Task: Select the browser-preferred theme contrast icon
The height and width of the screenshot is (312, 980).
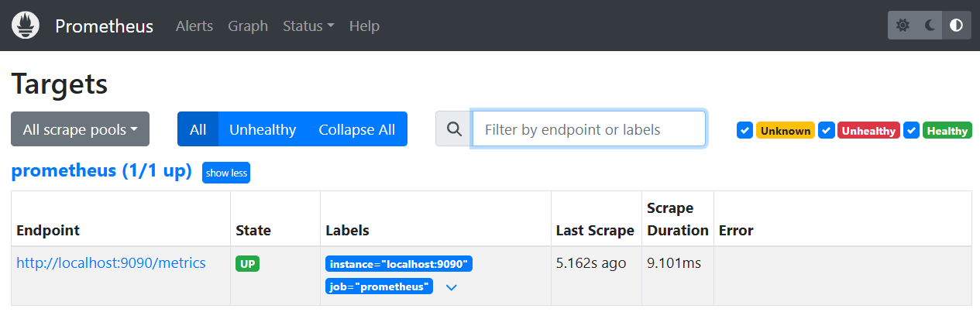Action: (x=957, y=26)
